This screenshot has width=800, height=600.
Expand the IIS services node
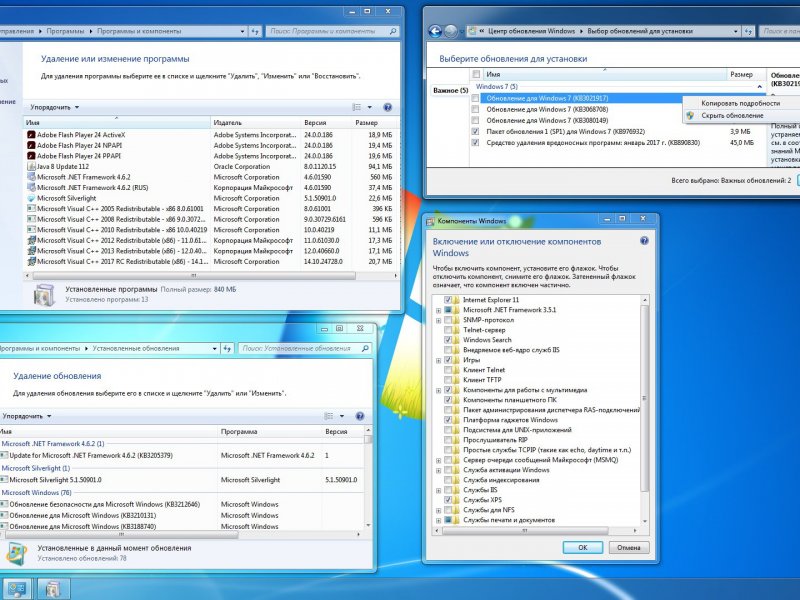pyautogui.click(x=438, y=490)
